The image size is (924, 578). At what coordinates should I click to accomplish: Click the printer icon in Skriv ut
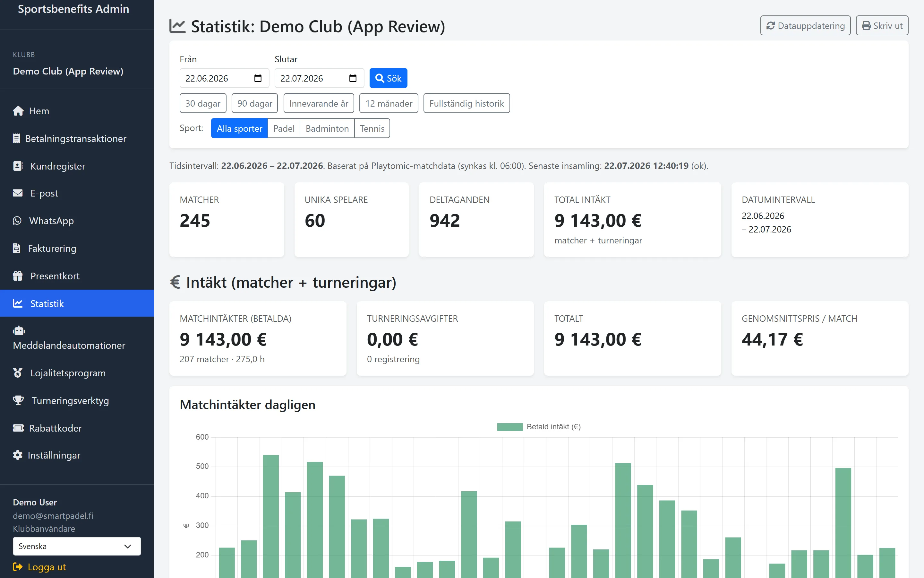point(866,26)
